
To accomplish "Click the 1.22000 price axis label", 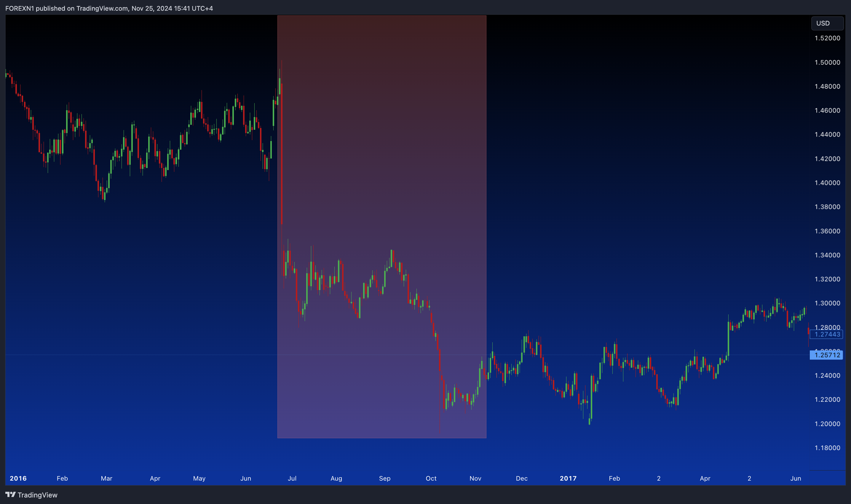I will click(x=827, y=399).
